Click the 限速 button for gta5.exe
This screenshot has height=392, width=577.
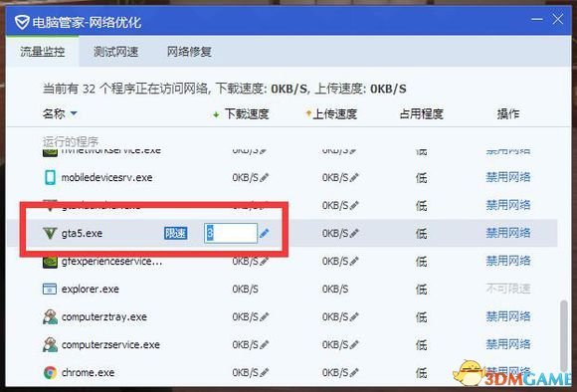(175, 233)
